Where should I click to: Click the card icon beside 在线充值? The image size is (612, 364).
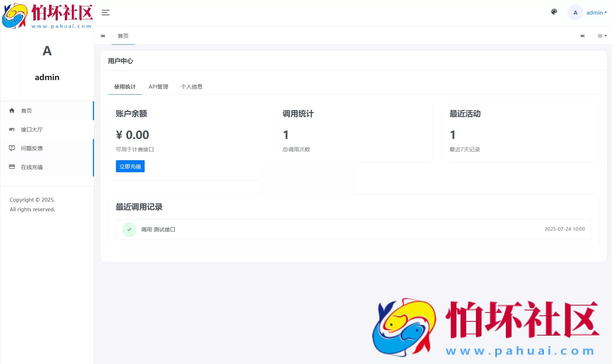pos(12,167)
